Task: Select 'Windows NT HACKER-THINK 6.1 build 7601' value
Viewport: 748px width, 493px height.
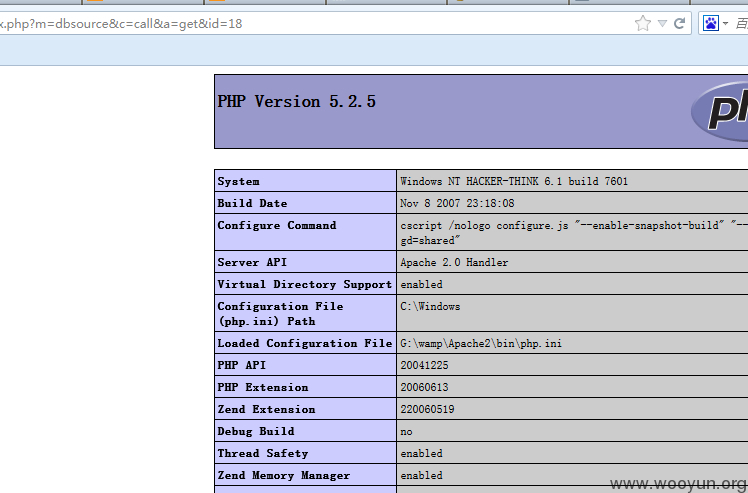Action: [x=514, y=181]
